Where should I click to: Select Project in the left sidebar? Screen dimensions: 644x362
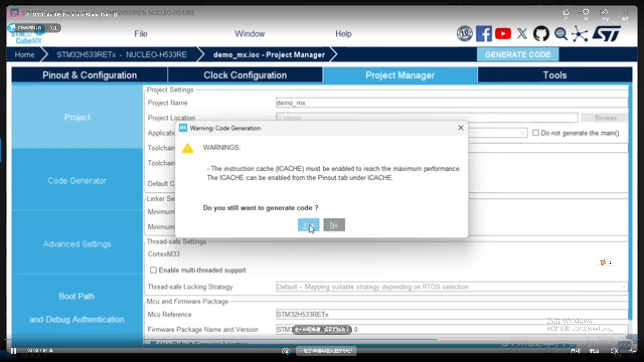pos(77,117)
